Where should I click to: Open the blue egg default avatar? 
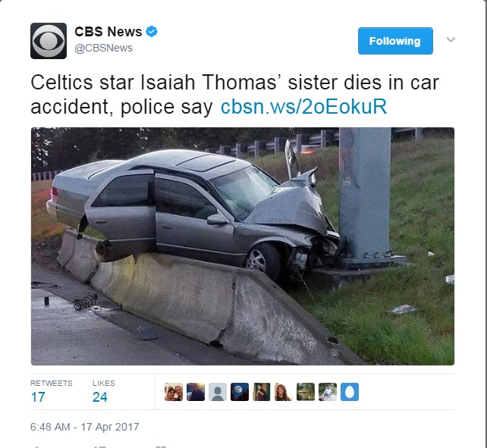[350, 392]
